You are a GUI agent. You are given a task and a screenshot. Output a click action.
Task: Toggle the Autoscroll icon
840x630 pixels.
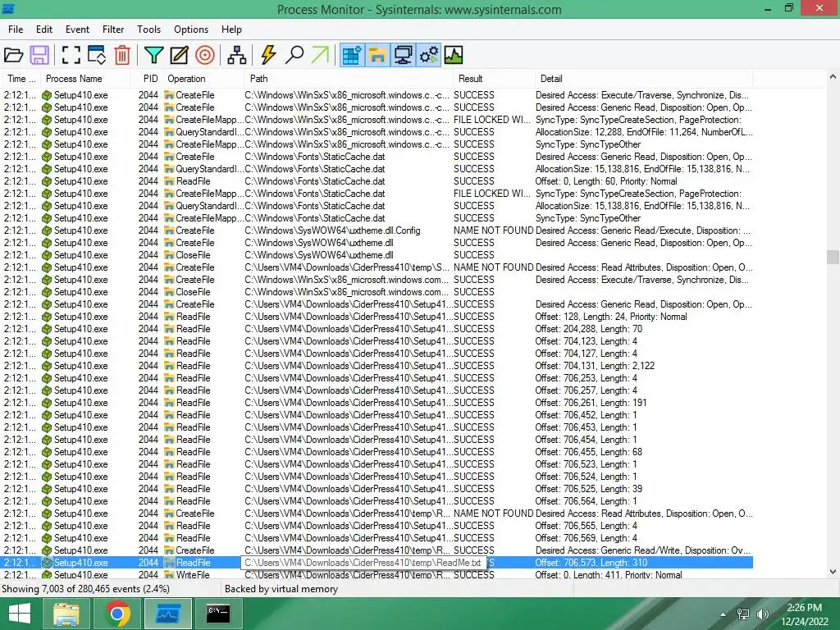pyautogui.click(x=97, y=55)
